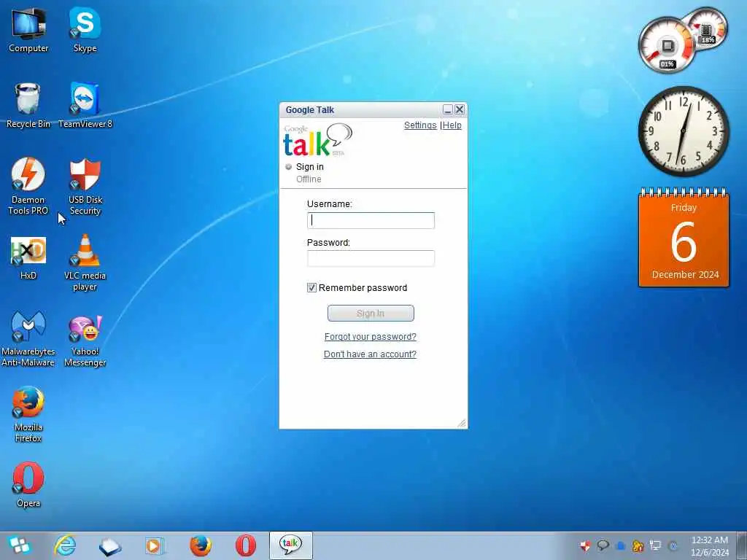Screen dimensions: 747x560
Task: Click the network monitor tray icon
Action: [656, 545]
